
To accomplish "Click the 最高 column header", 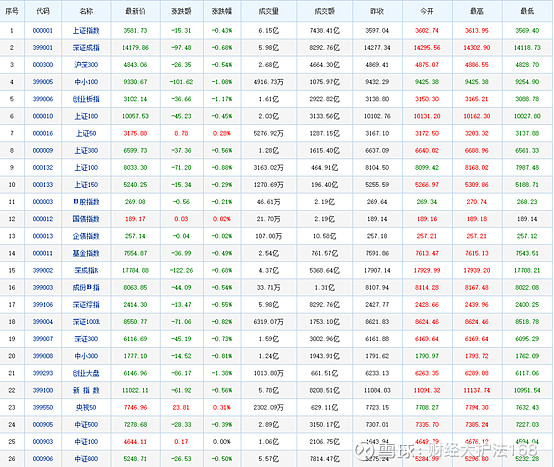I will click(x=477, y=11).
